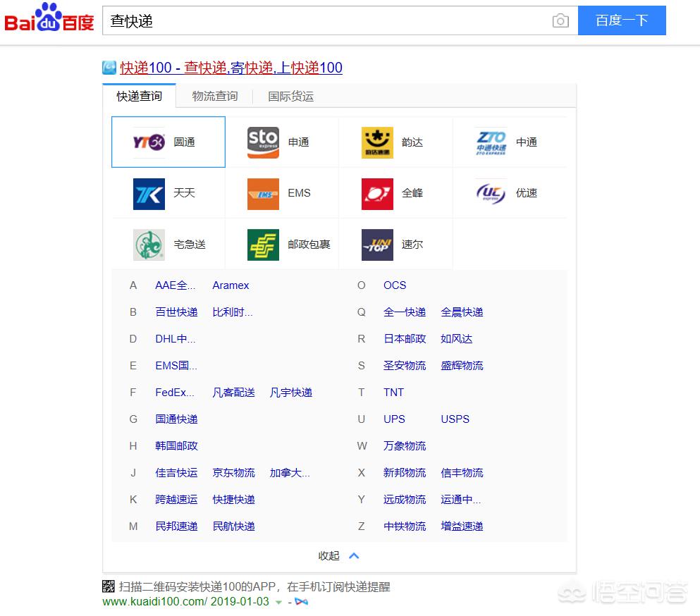
Task: Choose 增益速递 link
Action: tap(462, 526)
